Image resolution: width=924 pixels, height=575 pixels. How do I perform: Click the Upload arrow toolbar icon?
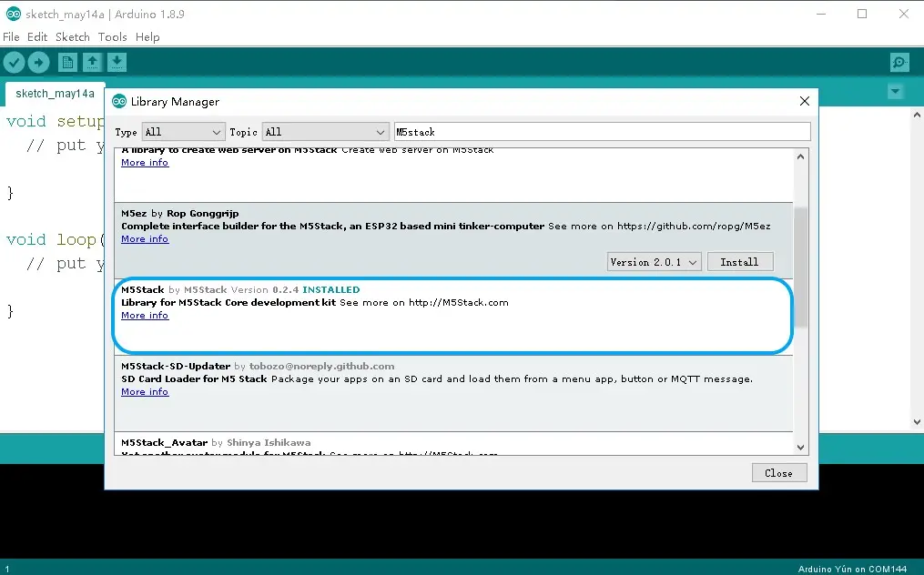tap(39, 62)
